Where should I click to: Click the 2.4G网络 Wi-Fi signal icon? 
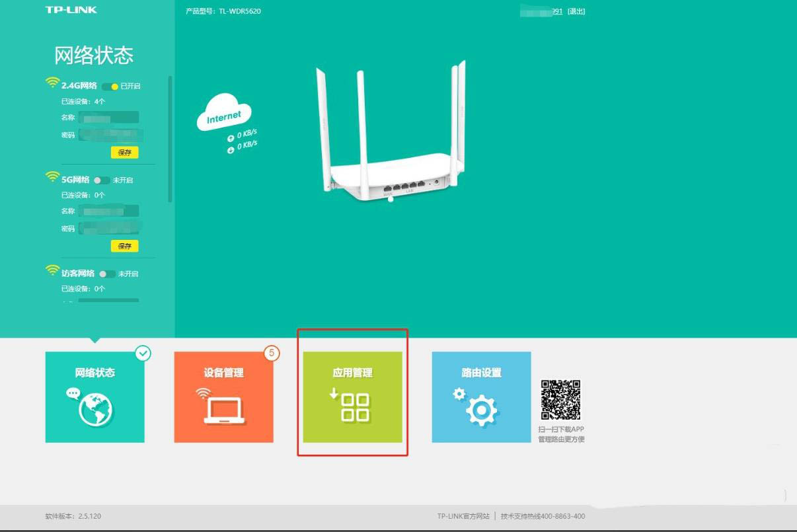52,83
